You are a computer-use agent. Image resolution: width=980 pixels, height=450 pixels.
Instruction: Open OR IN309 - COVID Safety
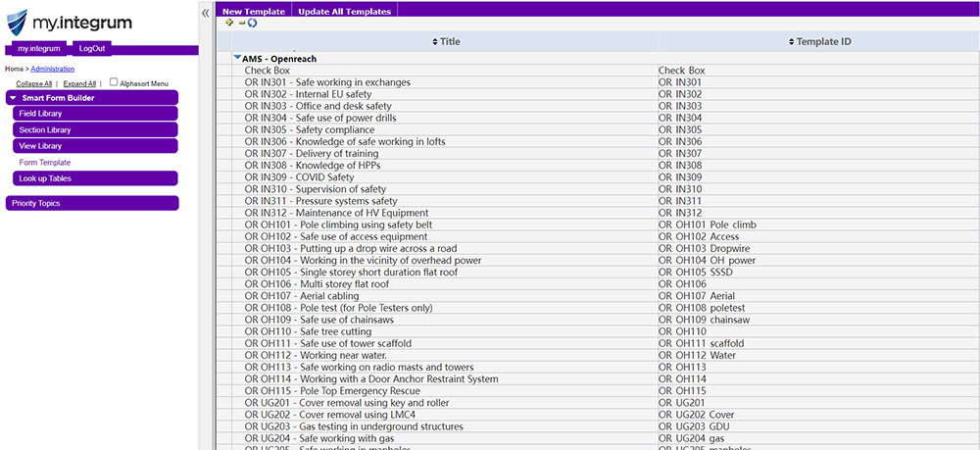pos(299,177)
